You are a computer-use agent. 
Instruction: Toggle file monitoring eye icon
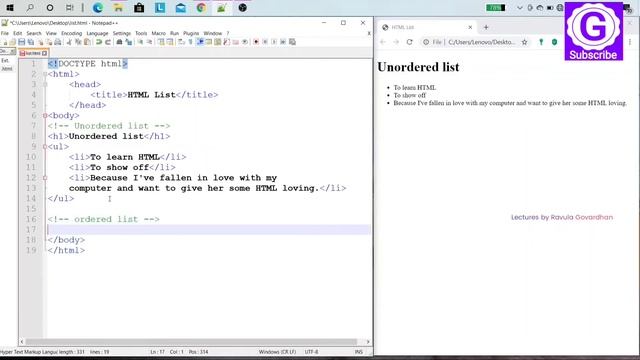click(x=244, y=42)
